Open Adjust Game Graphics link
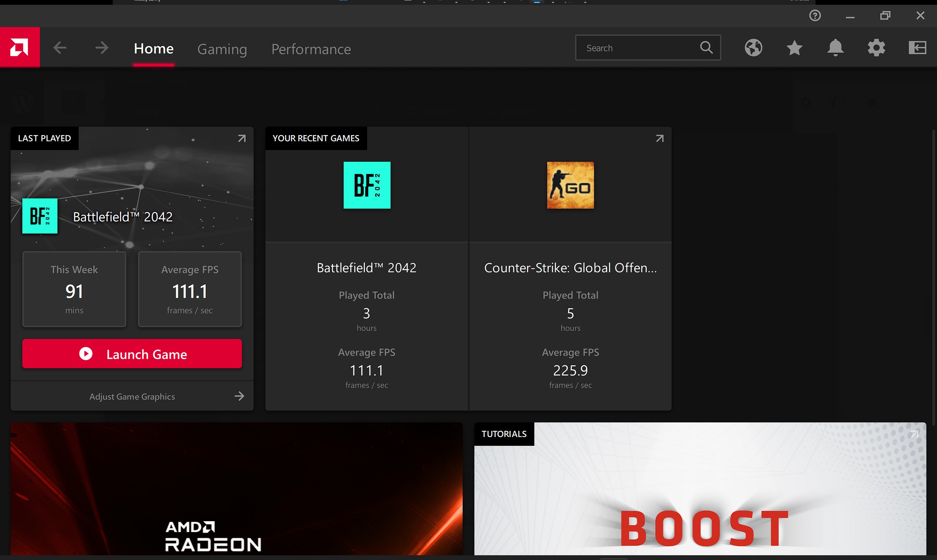Viewport: 937px width, 560px height. tap(132, 396)
